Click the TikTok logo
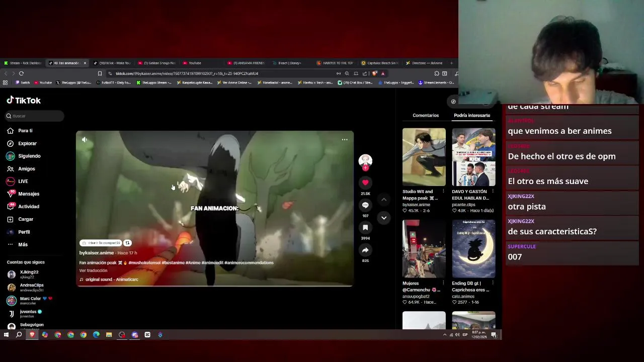Viewport: 644px width, 362px height. tap(24, 100)
